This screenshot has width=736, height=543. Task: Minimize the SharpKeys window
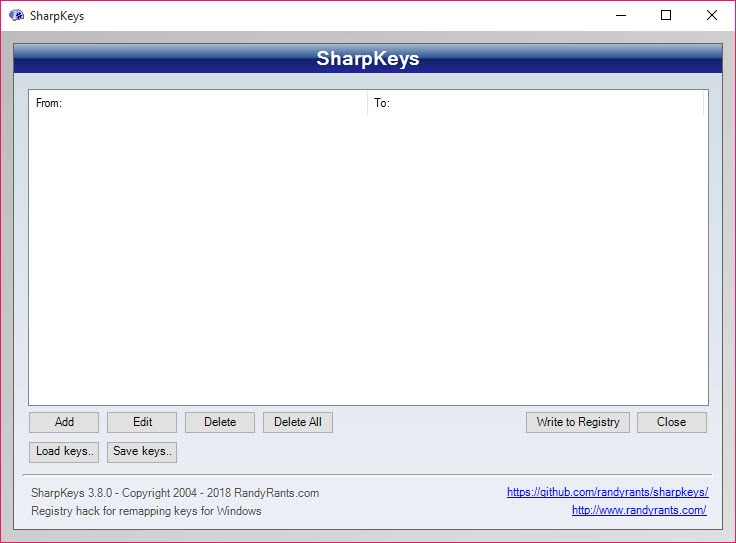(621, 15)
